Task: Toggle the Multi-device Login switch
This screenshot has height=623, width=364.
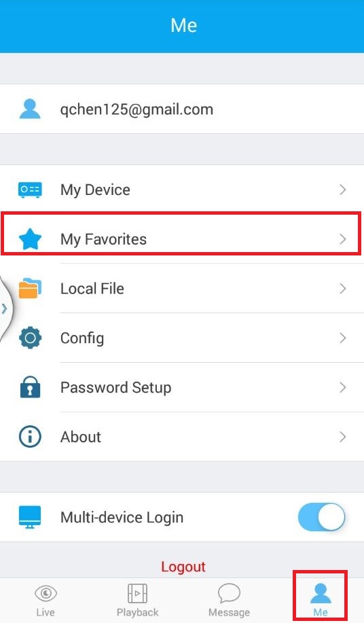Action: (321, 517)
